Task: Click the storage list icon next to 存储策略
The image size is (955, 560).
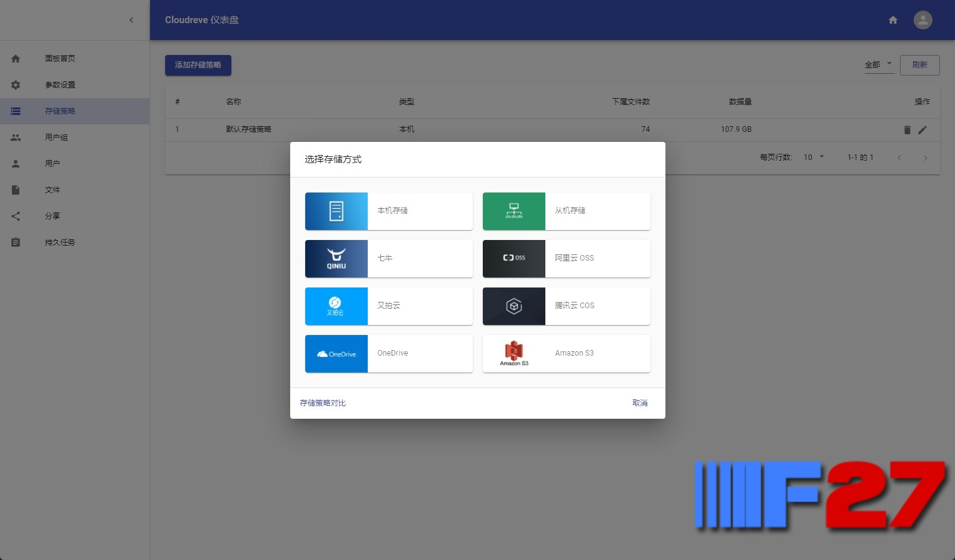Action: pyautogui.click(x=16, y=111)
